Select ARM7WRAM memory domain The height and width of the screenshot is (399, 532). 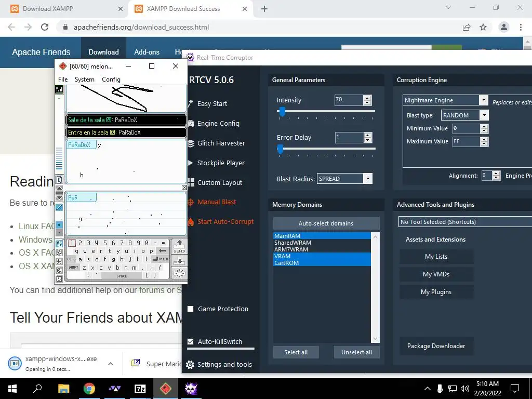[x=322, y=249]
